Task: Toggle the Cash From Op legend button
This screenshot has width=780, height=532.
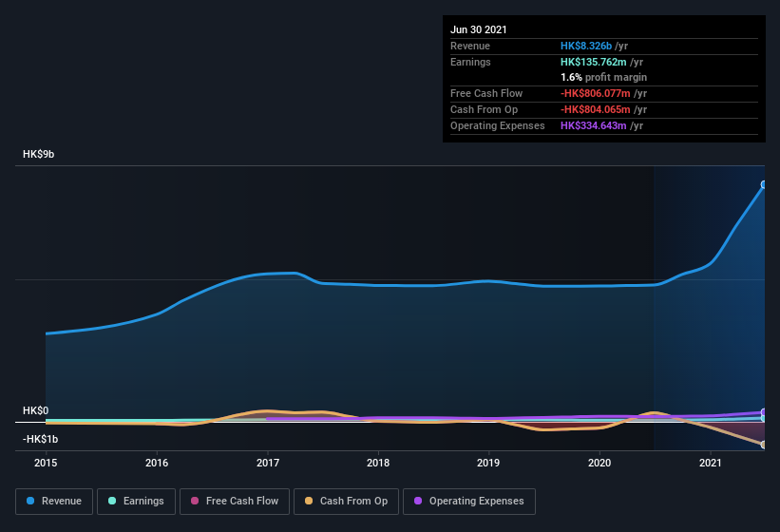Action: coord(346,502)
